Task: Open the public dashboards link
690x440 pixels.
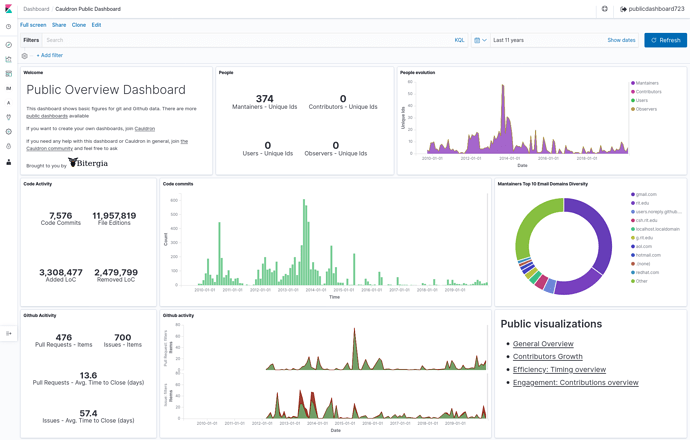Action: 47,116
